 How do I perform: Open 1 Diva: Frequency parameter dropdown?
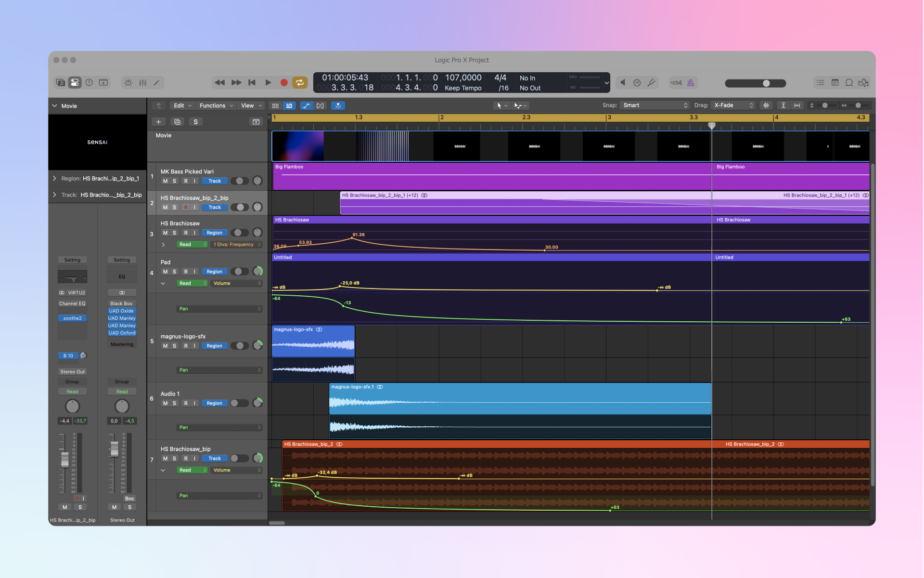pyautogui.click(x=236, y=245)
